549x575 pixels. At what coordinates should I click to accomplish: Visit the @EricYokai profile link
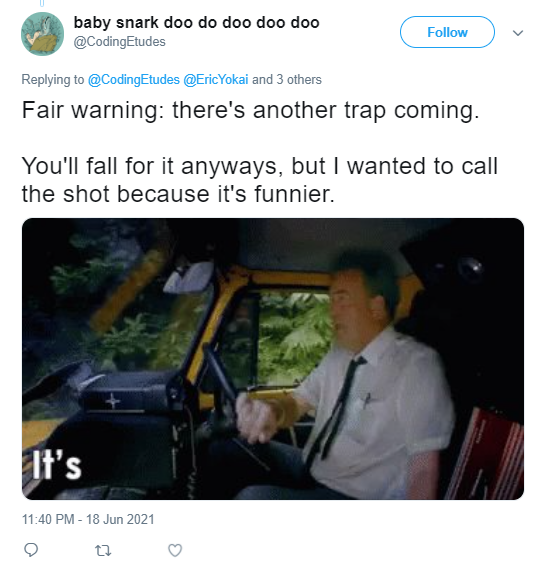[216, 80]
